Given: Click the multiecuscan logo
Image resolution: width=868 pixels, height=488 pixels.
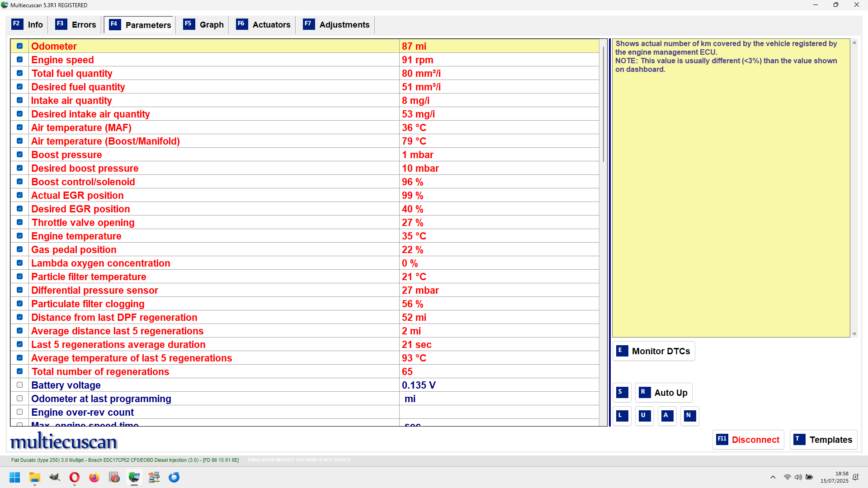Looking at the screenshot, I should click(x=64, y=441).
